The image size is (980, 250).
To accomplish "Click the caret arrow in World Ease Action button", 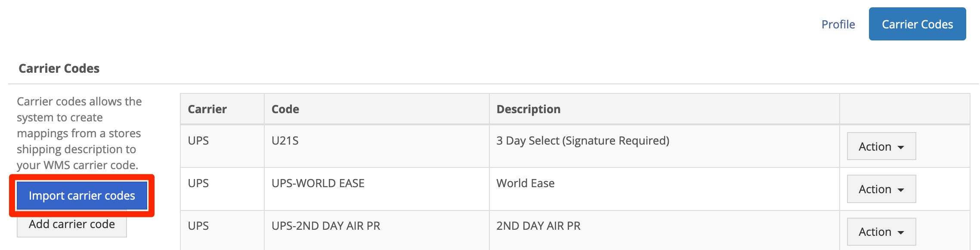I will click(x=900, y=190).
